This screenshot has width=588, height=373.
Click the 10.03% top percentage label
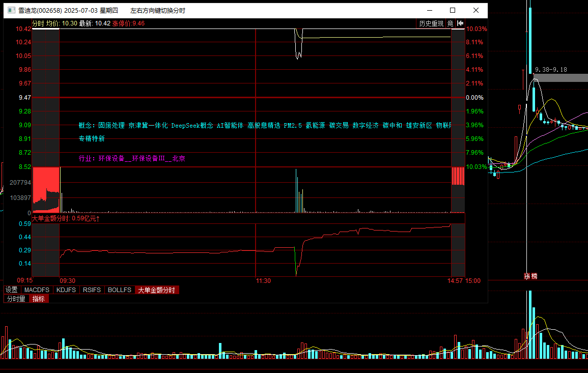pyautogui.click(x=476, y=29)
